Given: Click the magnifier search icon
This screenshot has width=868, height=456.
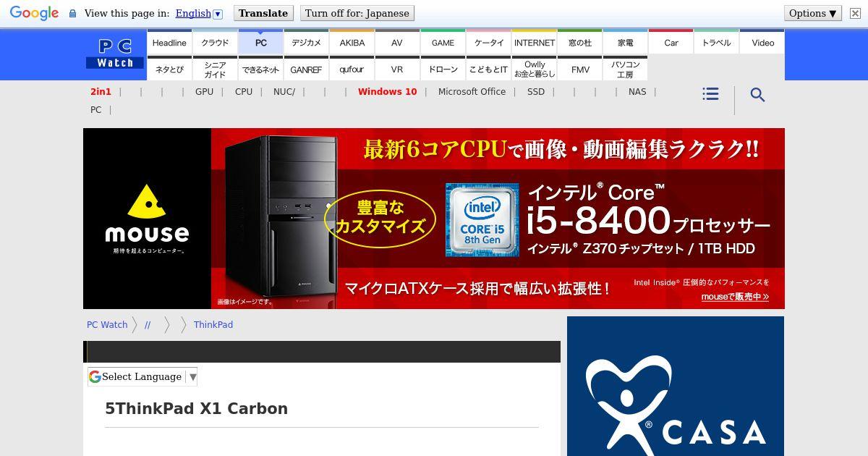Looking at the screenshot, I should point(757,95).
